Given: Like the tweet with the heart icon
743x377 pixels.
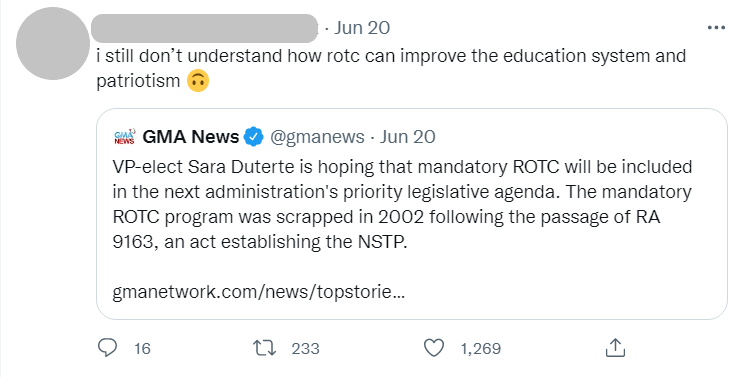Looking at the screenshot, I should (x=434, y=348).
